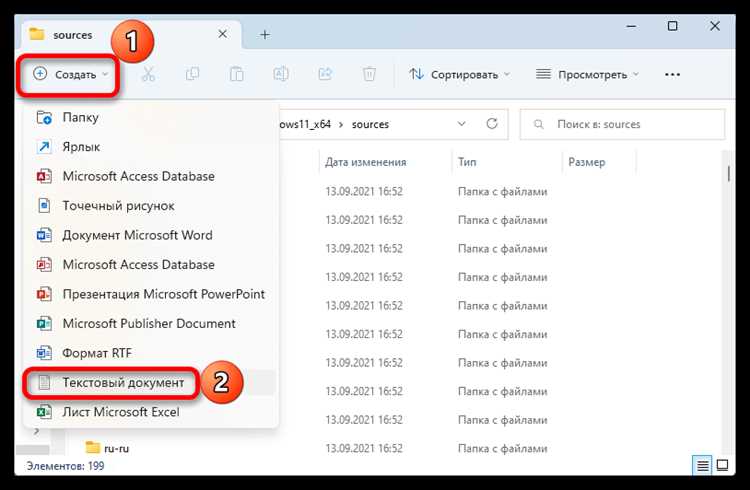Click the Delete trash icon

(369, 74)
